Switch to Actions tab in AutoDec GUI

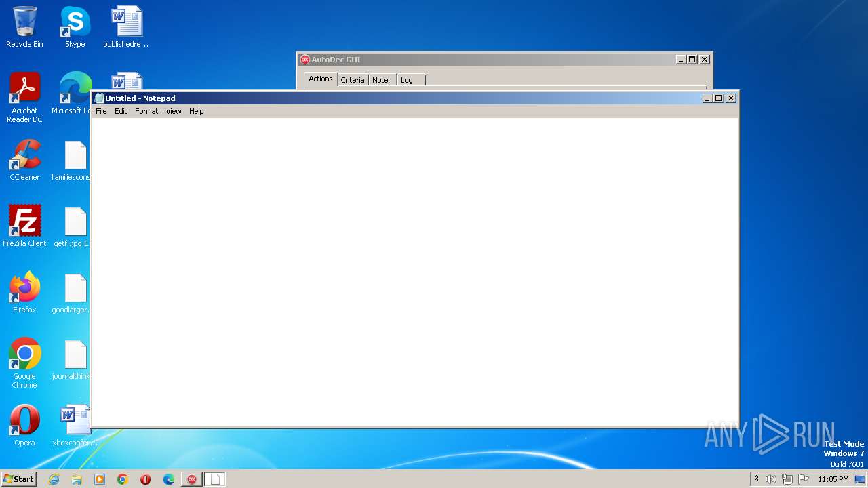321,79
